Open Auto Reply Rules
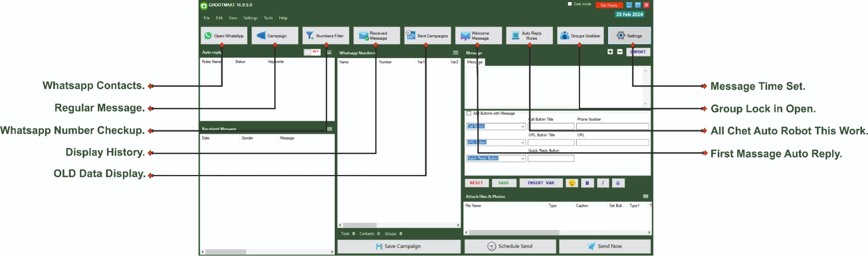The image size is (868, 256). tap(529, 36)
